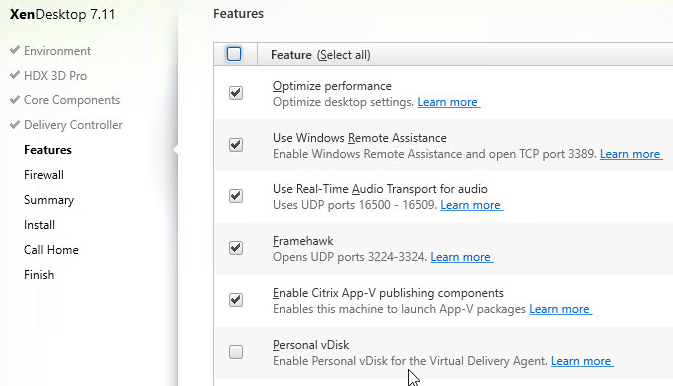Click the Opens UDP ports 3224-3324 text

(350, 257)
